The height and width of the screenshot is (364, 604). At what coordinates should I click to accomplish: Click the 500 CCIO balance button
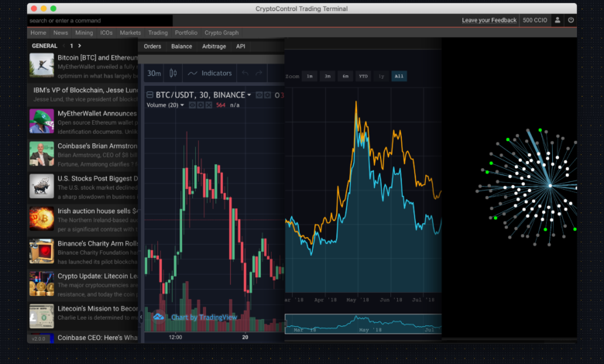(x=534, y=20)
